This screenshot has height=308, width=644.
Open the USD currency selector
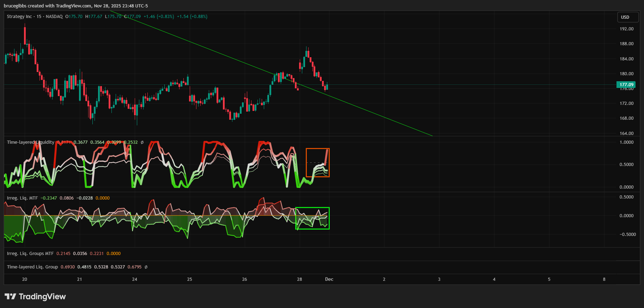tap(628, 17)
